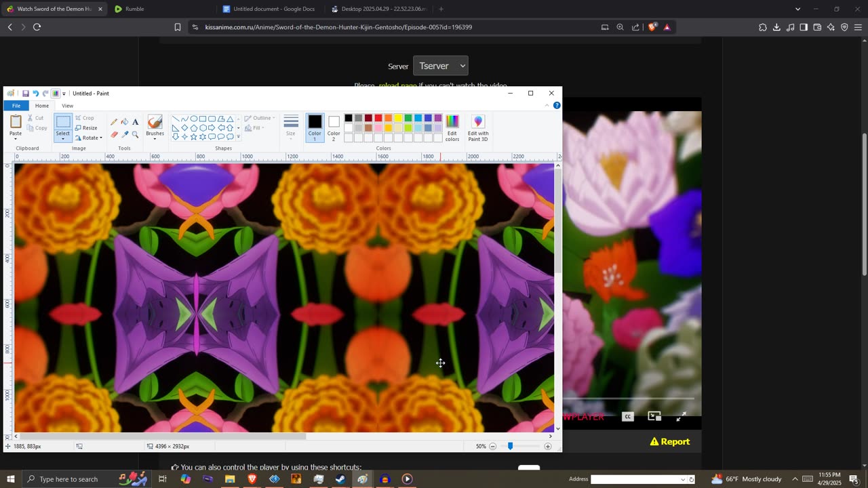Open the shape Fill dropdown
868x488 pixels.
tap(254, 127)
